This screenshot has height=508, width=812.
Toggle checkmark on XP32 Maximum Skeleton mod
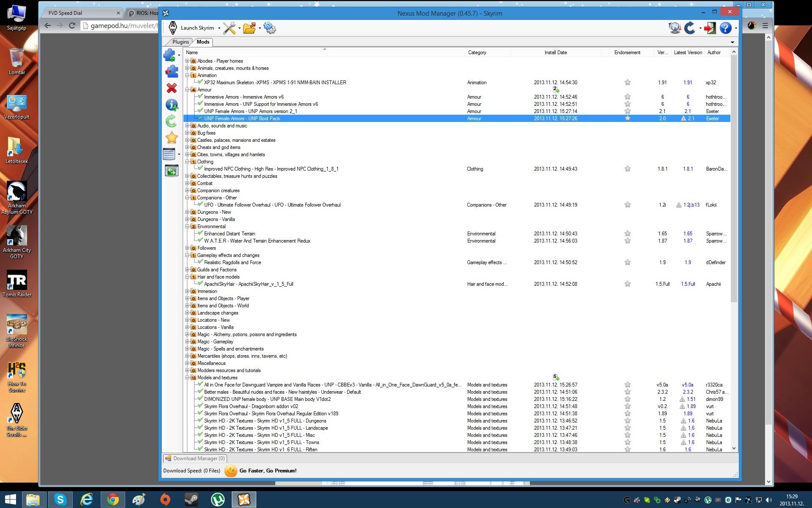[200, 82]
